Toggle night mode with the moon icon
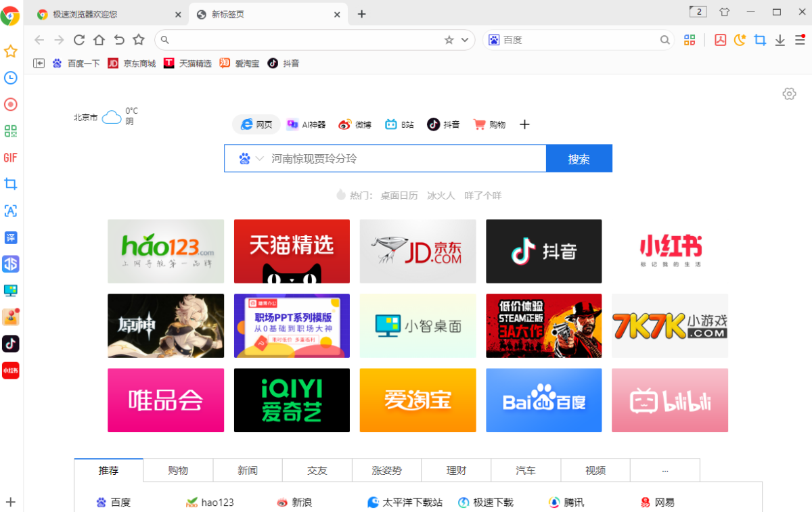812x512 pixels. pos(740,40)
